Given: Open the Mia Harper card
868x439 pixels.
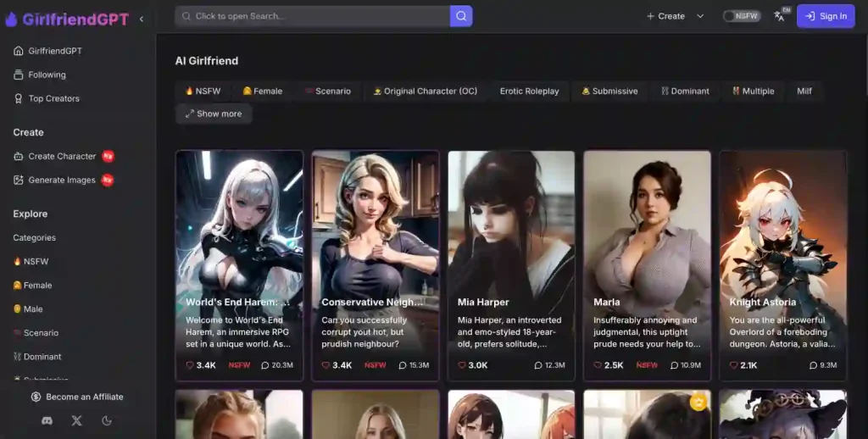Looking at the screenshot, I should tap(511, 266).
